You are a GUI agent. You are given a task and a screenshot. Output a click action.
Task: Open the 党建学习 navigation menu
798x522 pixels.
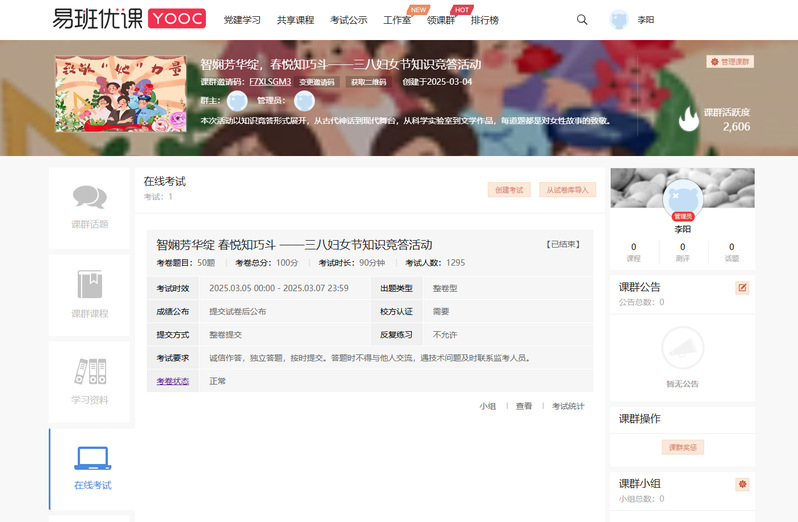click(x=242, y=20)
